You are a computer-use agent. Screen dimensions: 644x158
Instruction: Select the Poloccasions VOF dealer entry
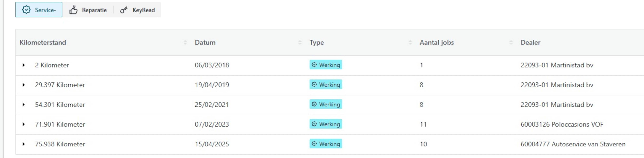coord(562,124)
